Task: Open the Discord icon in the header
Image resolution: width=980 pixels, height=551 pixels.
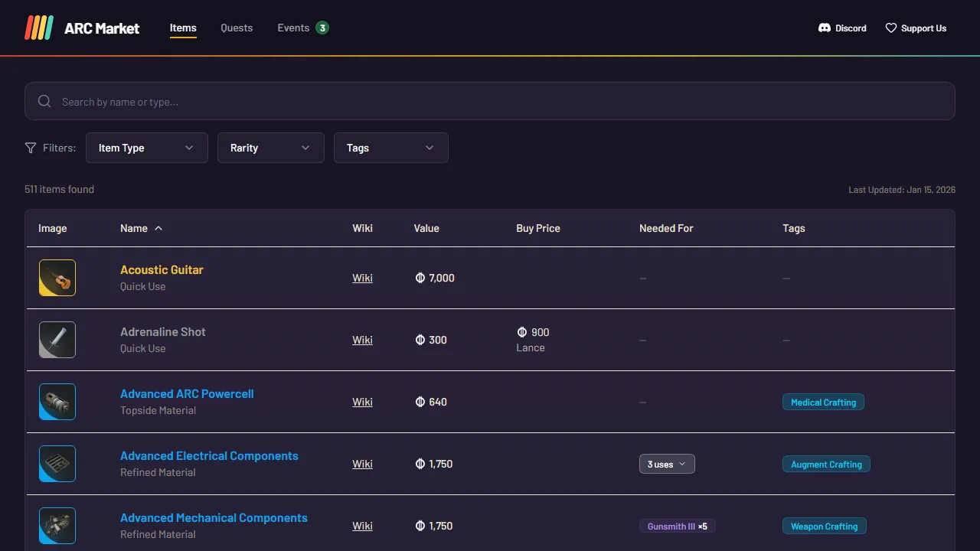Action: pos(822,28)
